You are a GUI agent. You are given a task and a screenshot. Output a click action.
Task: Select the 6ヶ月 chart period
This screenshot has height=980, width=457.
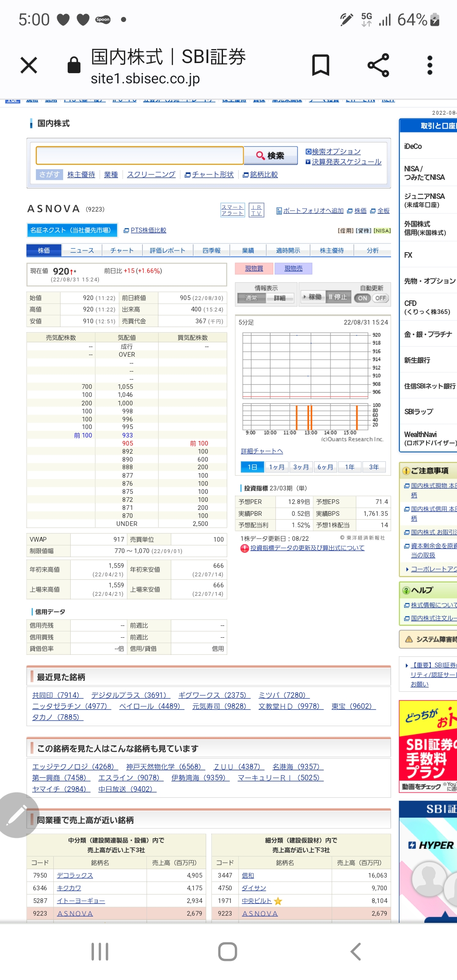tap(325, 467)
